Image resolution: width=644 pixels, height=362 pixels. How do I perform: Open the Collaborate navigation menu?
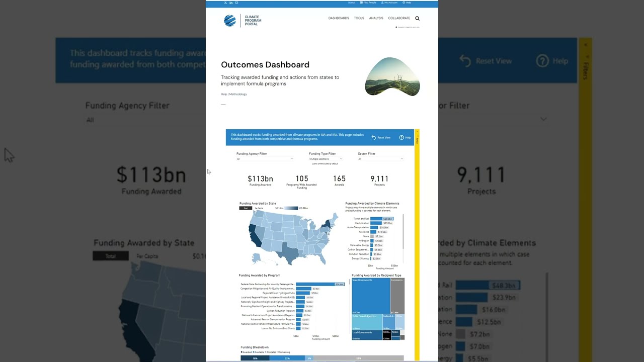point(399,18)
